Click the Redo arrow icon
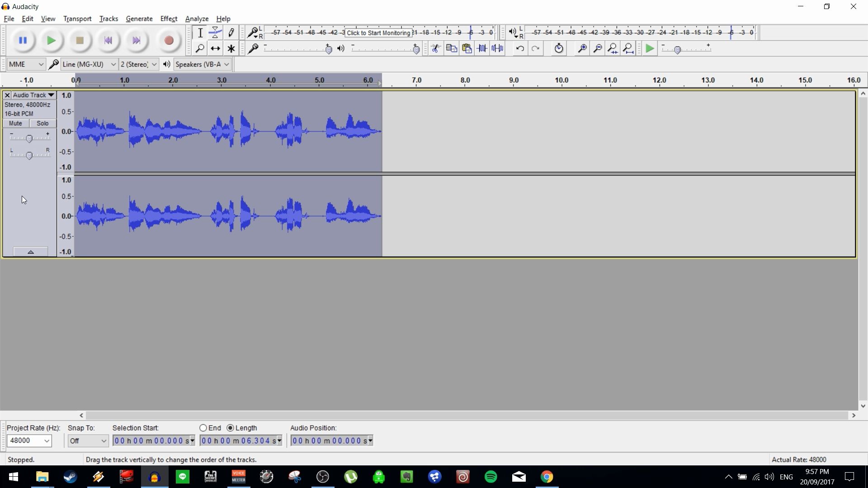Screen dimensions: 868x488 coord(535,48)
